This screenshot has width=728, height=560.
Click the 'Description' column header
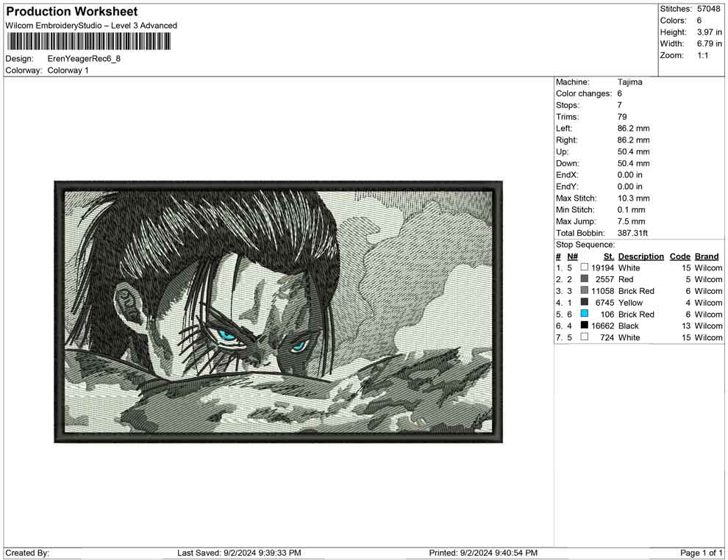(x=641, y=256)
